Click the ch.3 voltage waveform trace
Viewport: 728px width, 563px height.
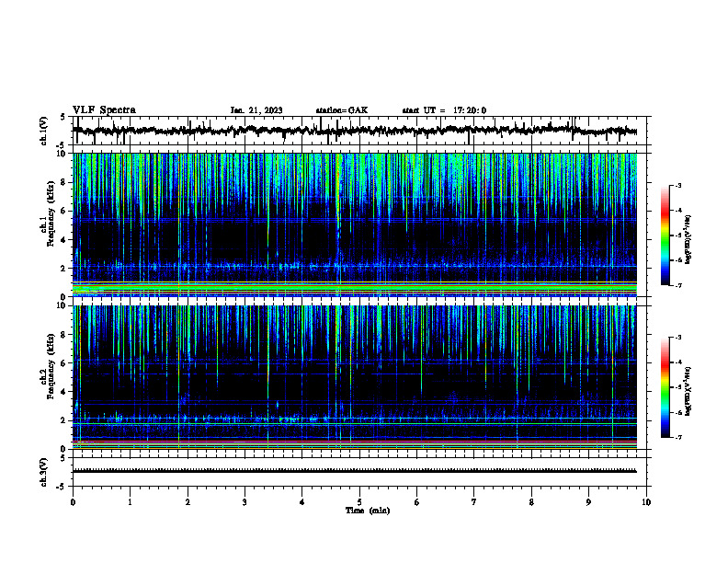(x=355, y=471)
